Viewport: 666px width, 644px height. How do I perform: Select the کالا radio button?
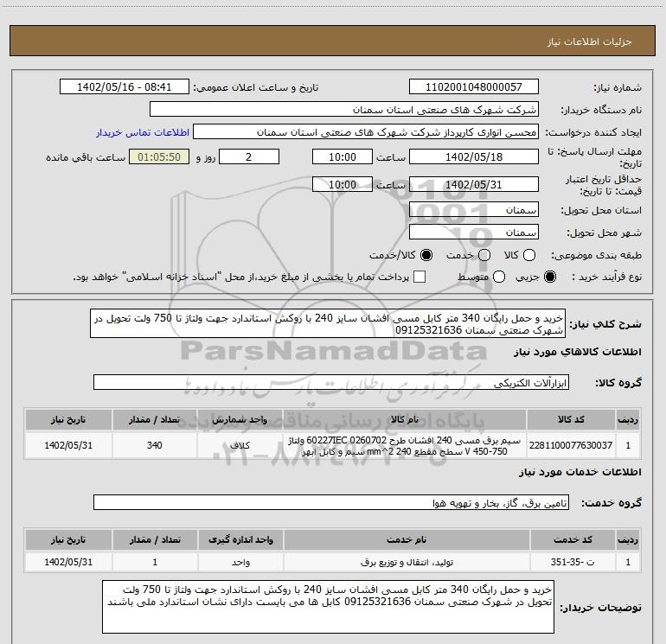(x=529, y=255)
